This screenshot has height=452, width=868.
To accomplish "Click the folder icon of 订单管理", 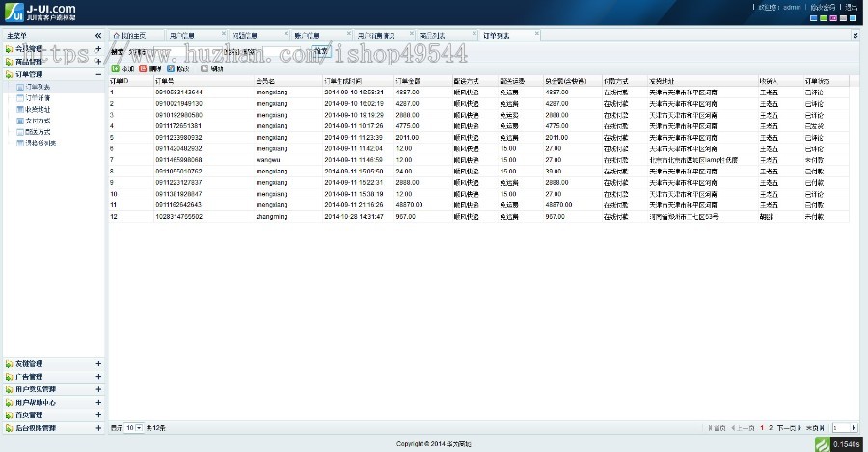I will (9, 74).
